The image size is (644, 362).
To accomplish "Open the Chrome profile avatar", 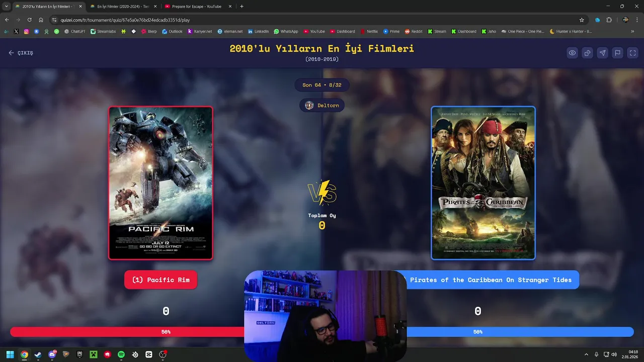I will tap(625, 20).
